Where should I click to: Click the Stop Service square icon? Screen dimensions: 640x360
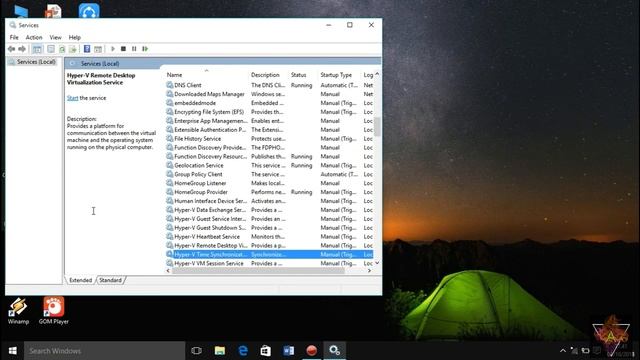point(123,49)
